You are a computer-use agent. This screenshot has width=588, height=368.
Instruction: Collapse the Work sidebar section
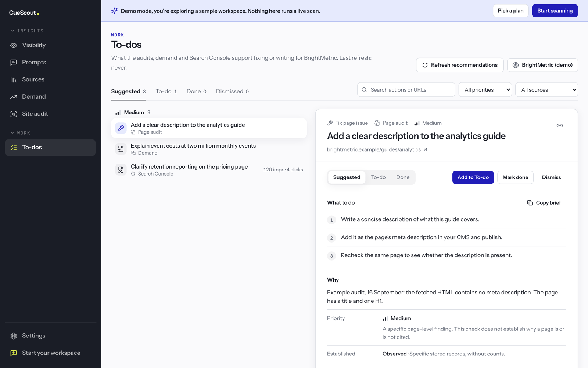pos(20,133)
